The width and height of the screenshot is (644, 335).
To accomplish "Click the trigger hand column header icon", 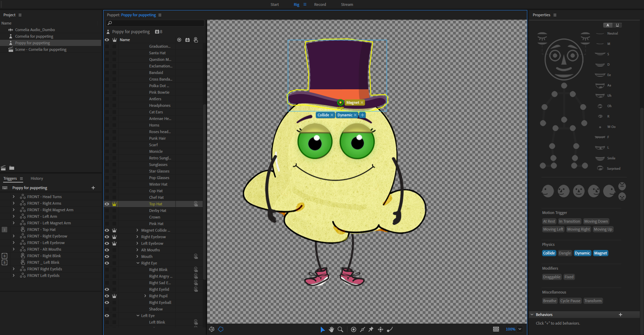I will 196,40.
